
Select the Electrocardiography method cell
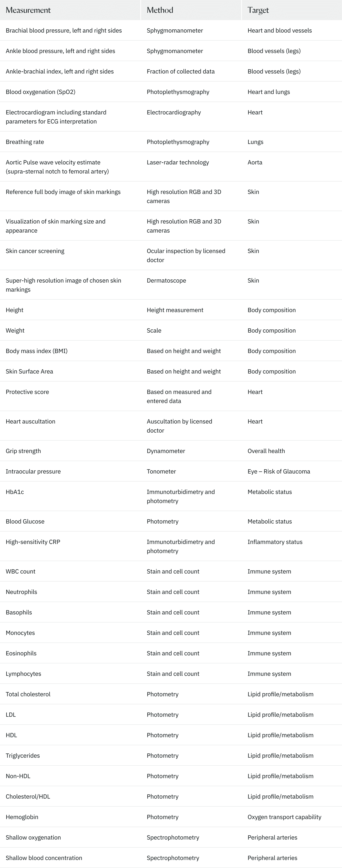(x=174, y=112)
